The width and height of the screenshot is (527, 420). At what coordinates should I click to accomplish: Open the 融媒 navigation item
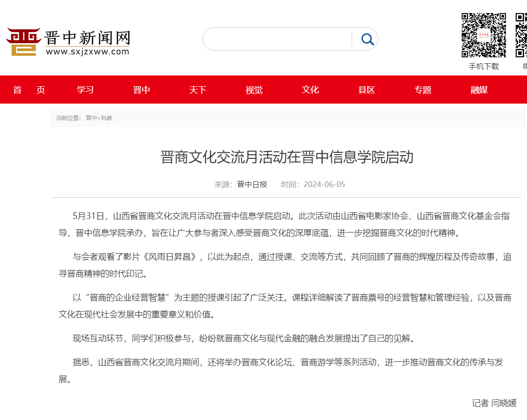coord(479,90)
